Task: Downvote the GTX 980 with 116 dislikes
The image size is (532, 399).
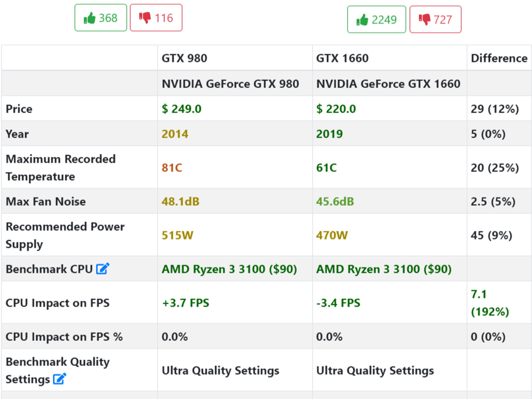Action: click(156, 18)
